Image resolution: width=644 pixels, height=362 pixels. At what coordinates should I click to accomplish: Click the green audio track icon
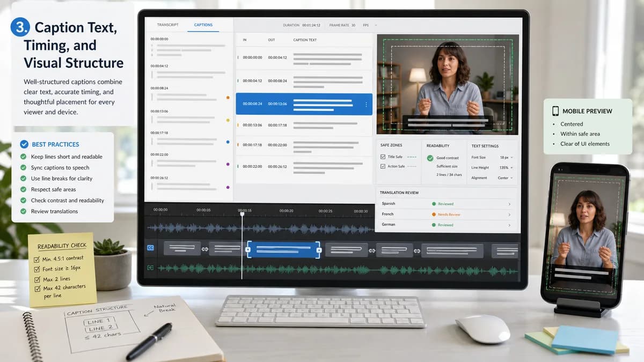150,268
